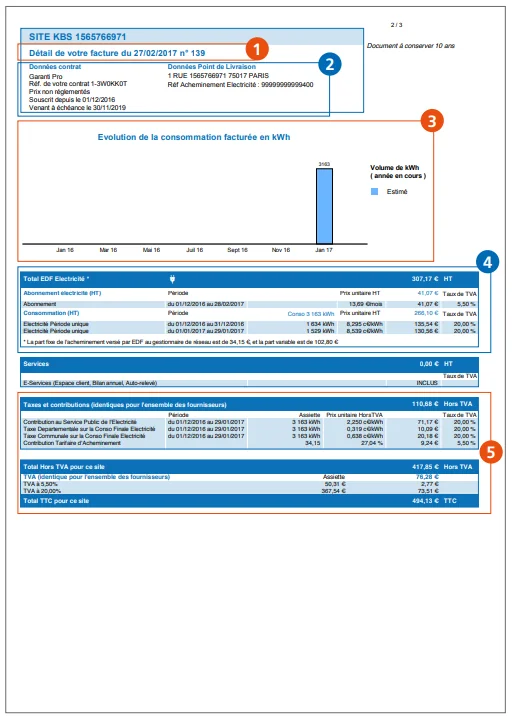The height and width of the screenshot is (718, 512).
Task: Select the 10,09 € amount
Action: coord(428,429)
